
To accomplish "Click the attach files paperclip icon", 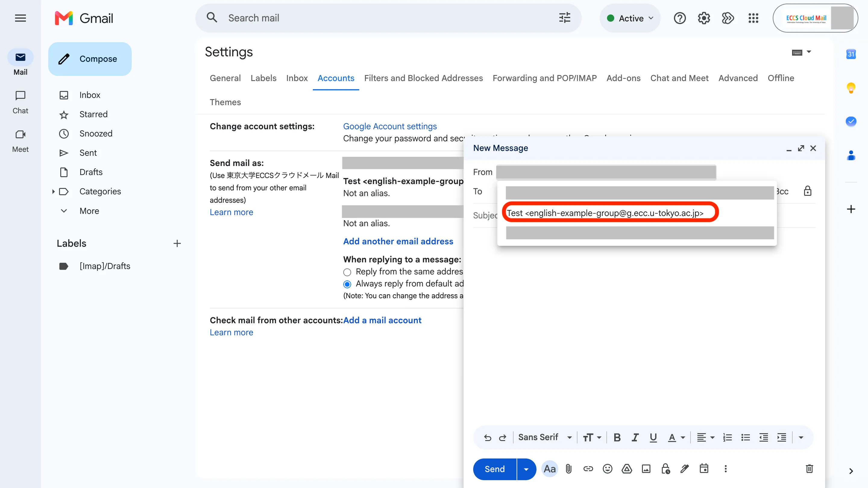I will click(x=568, y=469).
